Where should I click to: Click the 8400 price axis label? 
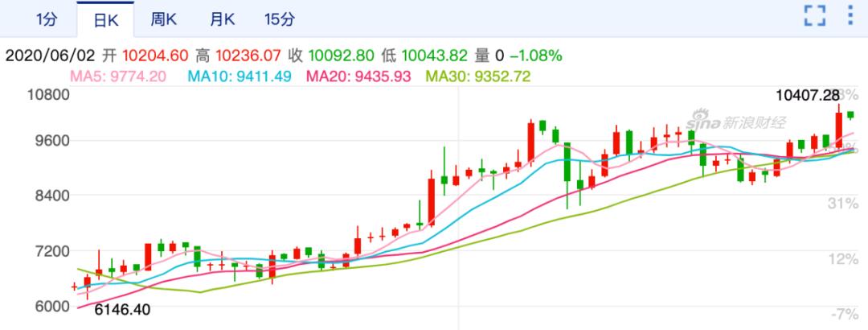point(52,196)
